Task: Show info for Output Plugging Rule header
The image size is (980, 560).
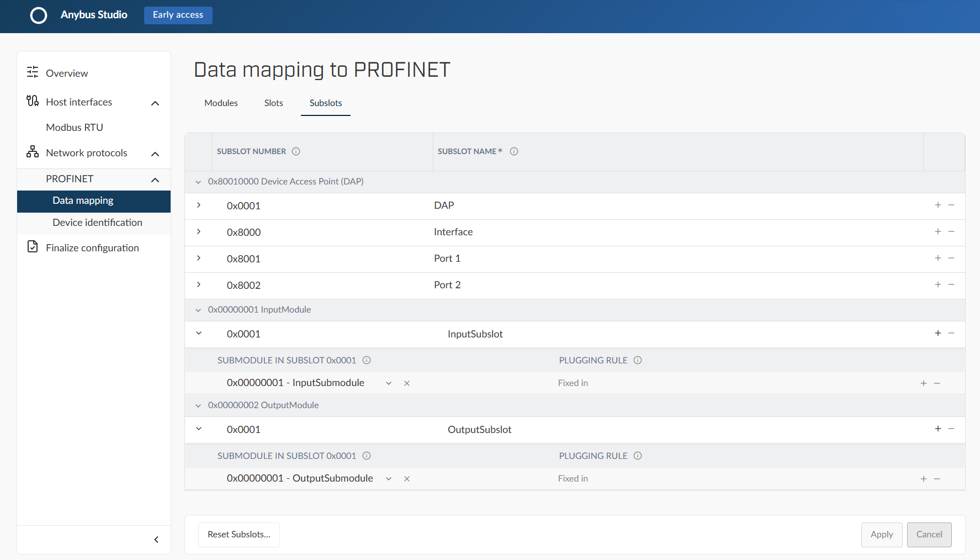Action: point(638,456)
